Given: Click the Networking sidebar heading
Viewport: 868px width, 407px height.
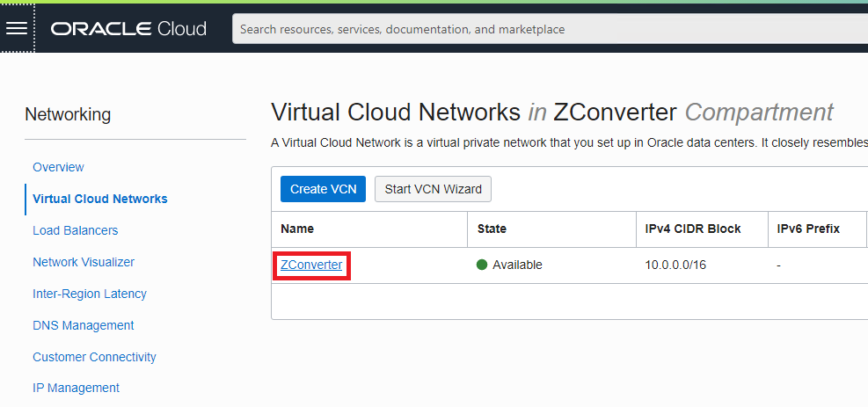Looking at the screenshot, I should tap(68, 114).
